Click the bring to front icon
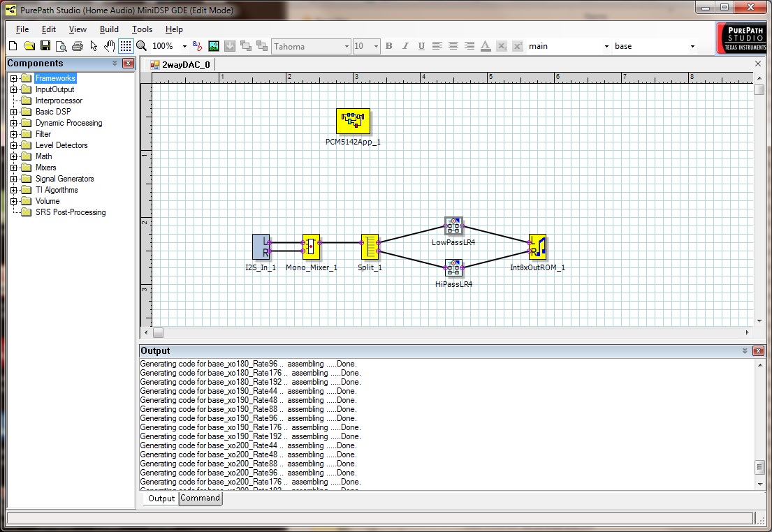 pyautogui.click(x=246, y=46)
